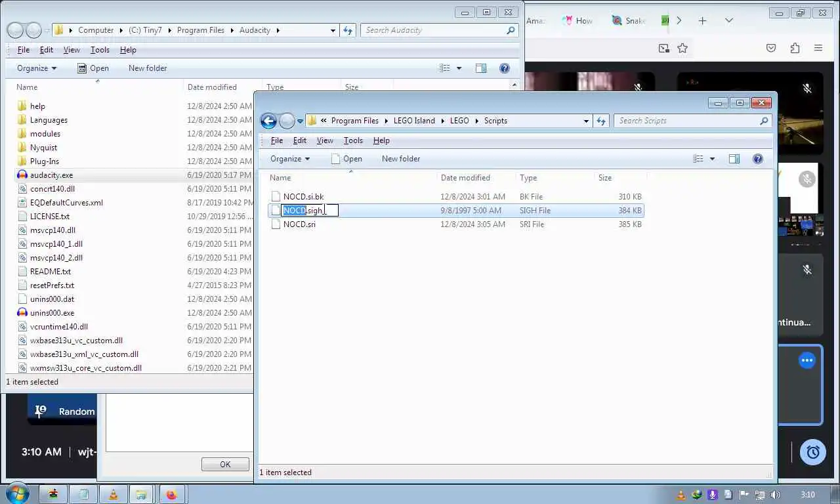Open the browser extensions puzzle icon

[x=795, y=48]
